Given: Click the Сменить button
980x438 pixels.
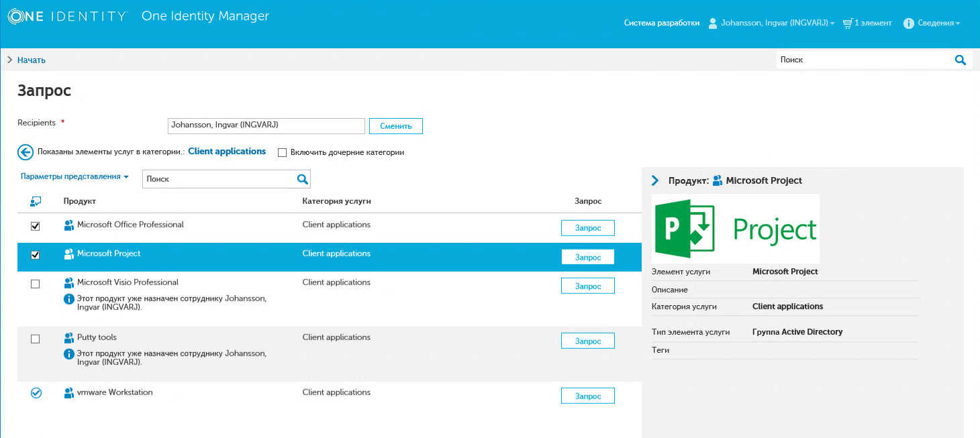Looking at the screenshot, I should point(396,126).
